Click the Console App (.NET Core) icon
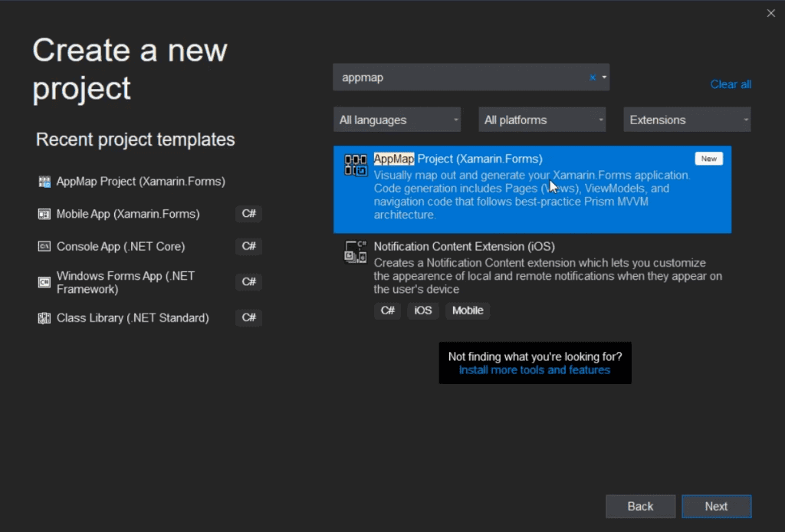 pyautogui.click(x=44, y=246)
